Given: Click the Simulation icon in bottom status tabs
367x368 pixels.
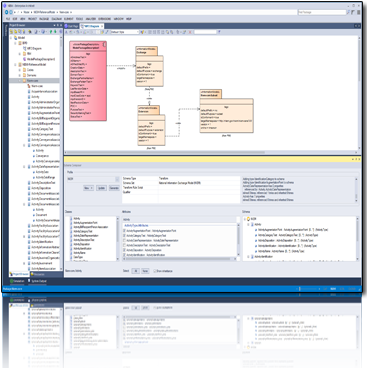Looking at the screenshot, I should (x=12, y=281).
